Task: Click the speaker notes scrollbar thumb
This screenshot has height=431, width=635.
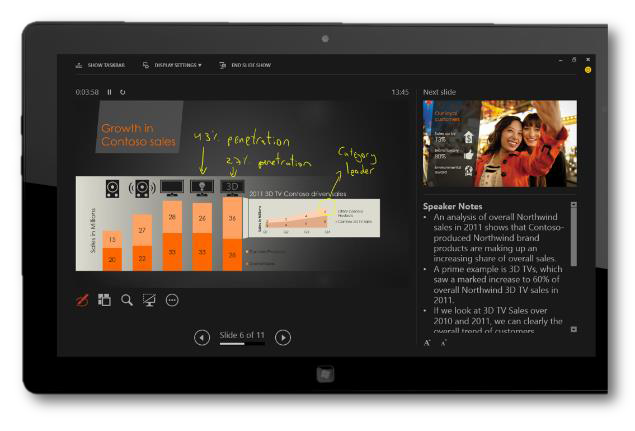Action: click(x=573, y=237)
